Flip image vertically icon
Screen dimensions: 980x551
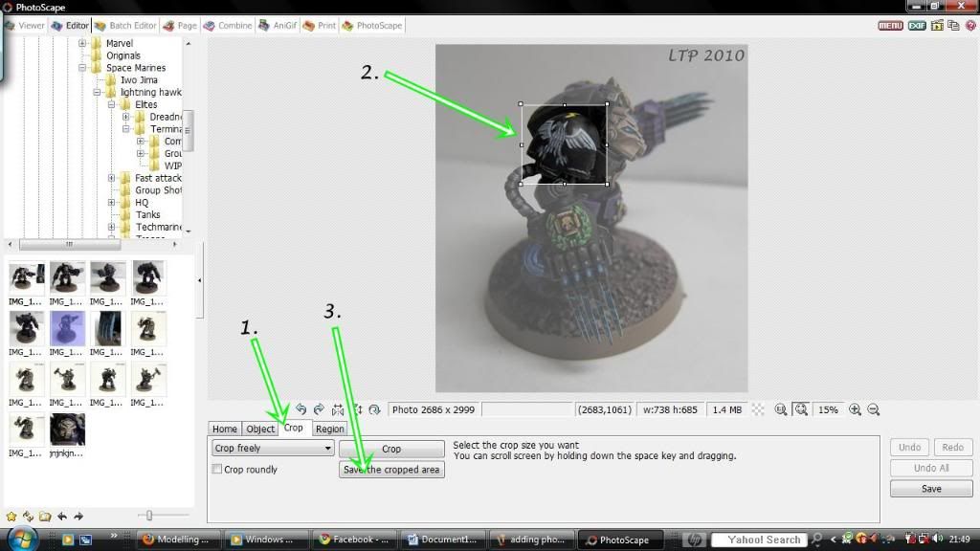tap(358, 409)
